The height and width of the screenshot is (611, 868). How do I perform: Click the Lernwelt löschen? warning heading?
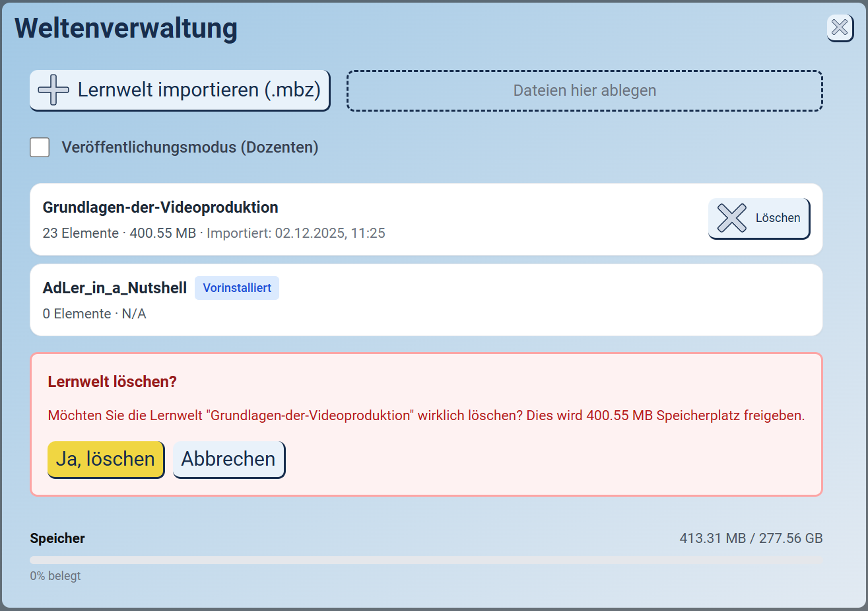point(112,382)
